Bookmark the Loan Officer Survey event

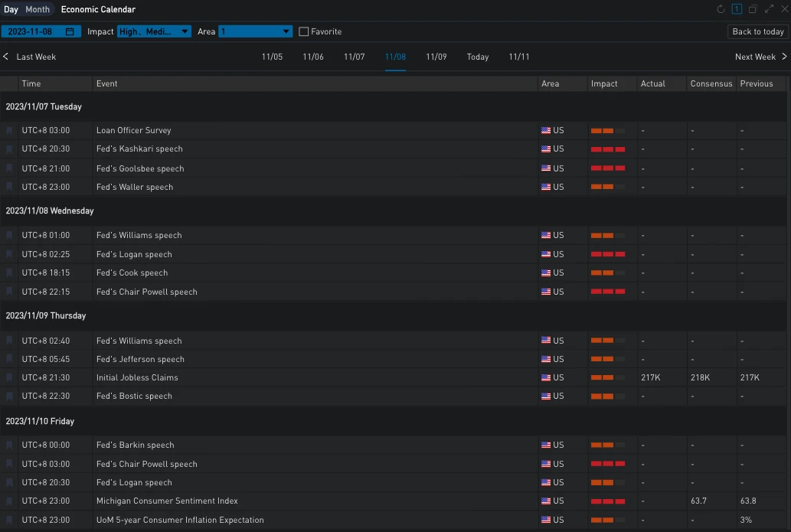[9, 131]
